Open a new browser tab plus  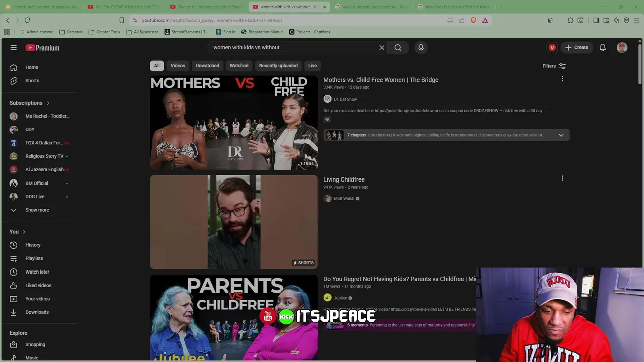click(x=501, y=7)
